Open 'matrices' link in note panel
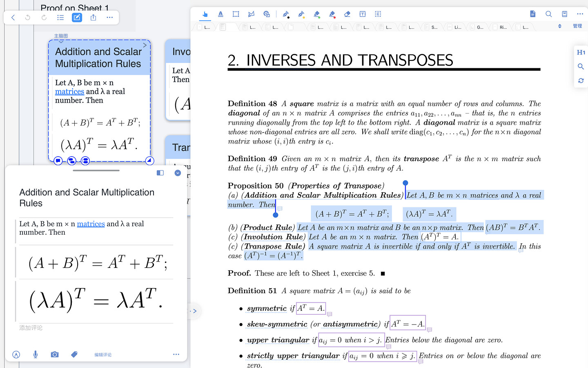The width and height of the screenshot is (588, 368). tap(91, 224)
